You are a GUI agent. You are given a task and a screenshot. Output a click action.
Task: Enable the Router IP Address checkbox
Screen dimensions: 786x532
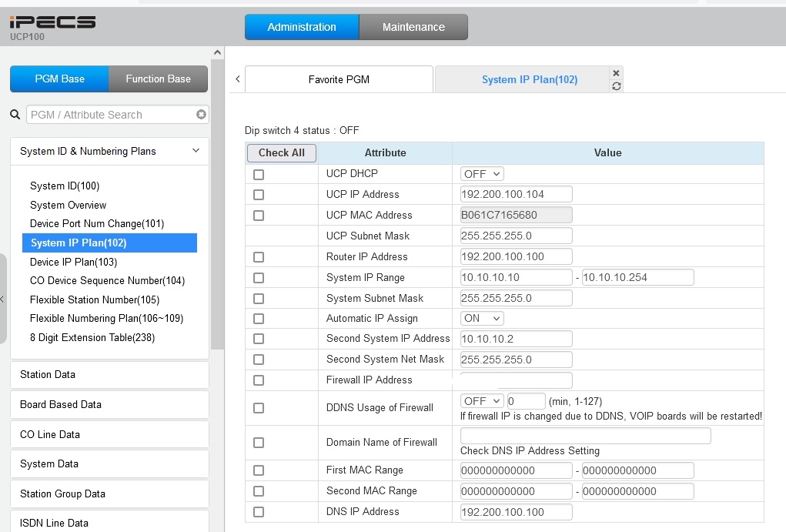pyautogui.click(x=259, y=257)
